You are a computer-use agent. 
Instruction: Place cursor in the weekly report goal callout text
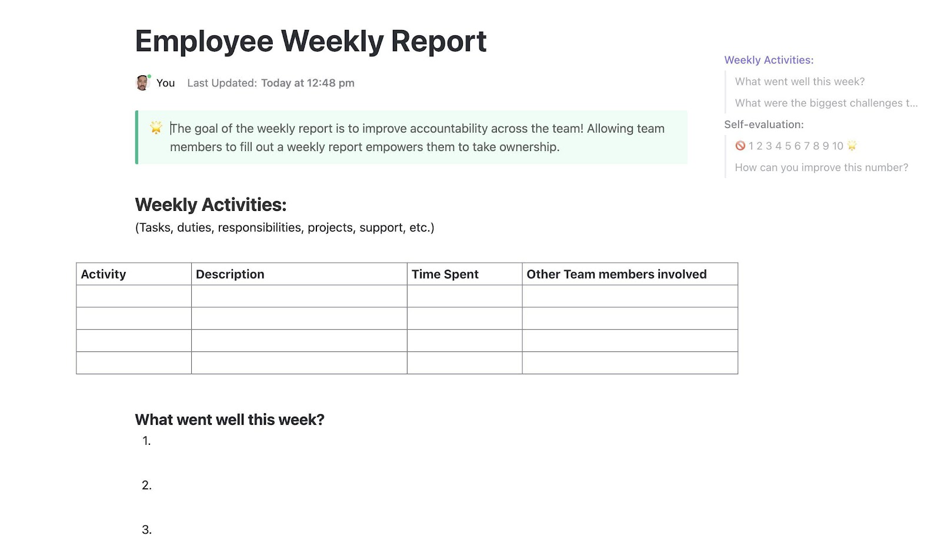(418, 138)
